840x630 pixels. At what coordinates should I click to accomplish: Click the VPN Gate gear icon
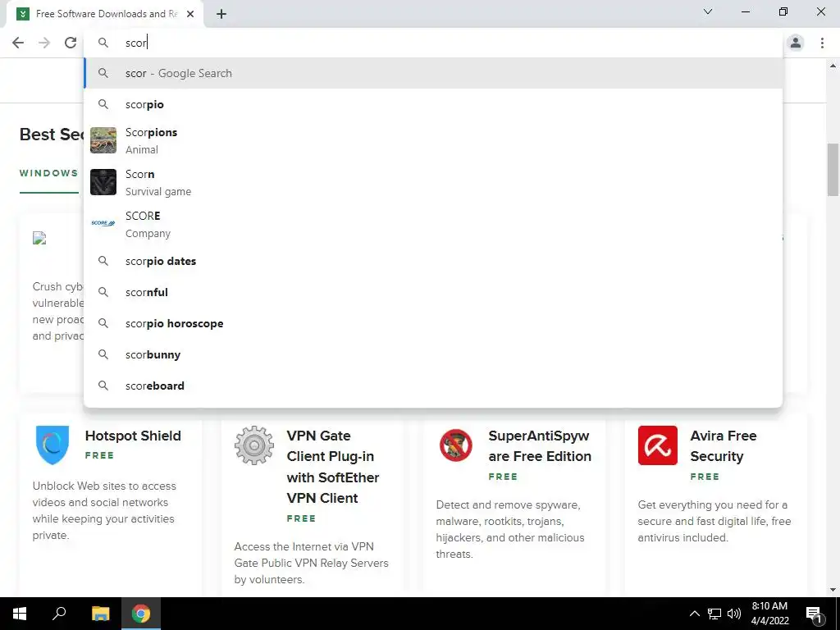tap(254, 445)
